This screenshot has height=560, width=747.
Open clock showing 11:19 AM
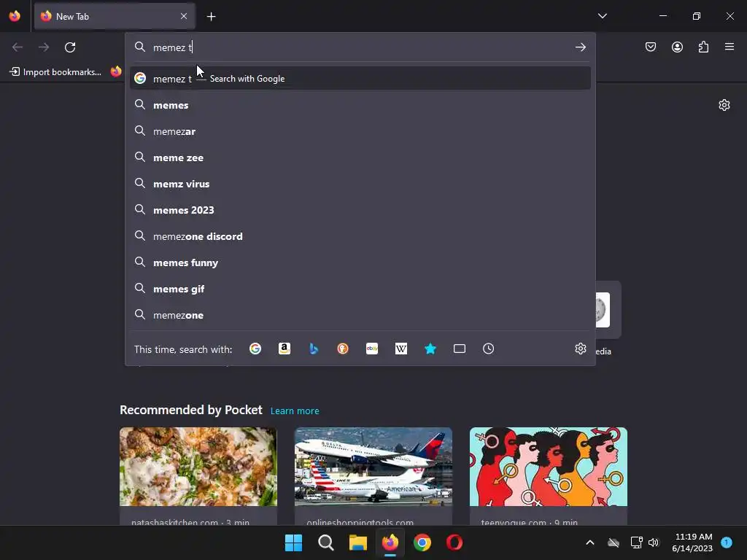point(692,542)
